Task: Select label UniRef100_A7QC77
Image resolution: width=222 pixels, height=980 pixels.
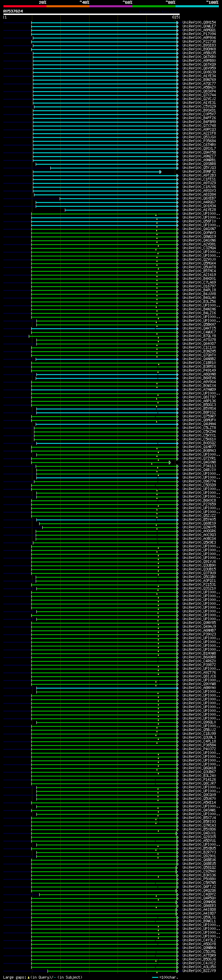Action: click(199, 84)
